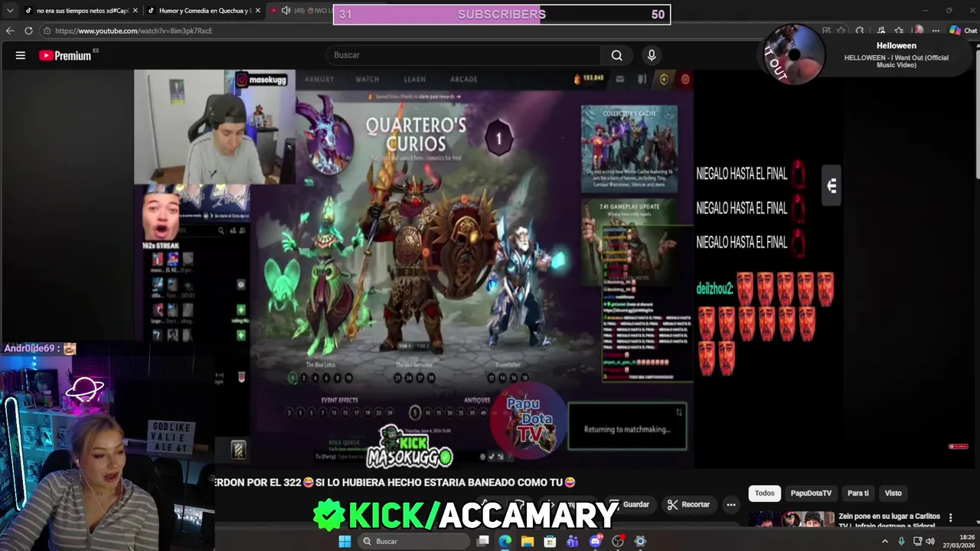Viewport: 980px width, 551px height.
Task: Open the Settings gear taskbar icon
Action: tap(640, 541)
